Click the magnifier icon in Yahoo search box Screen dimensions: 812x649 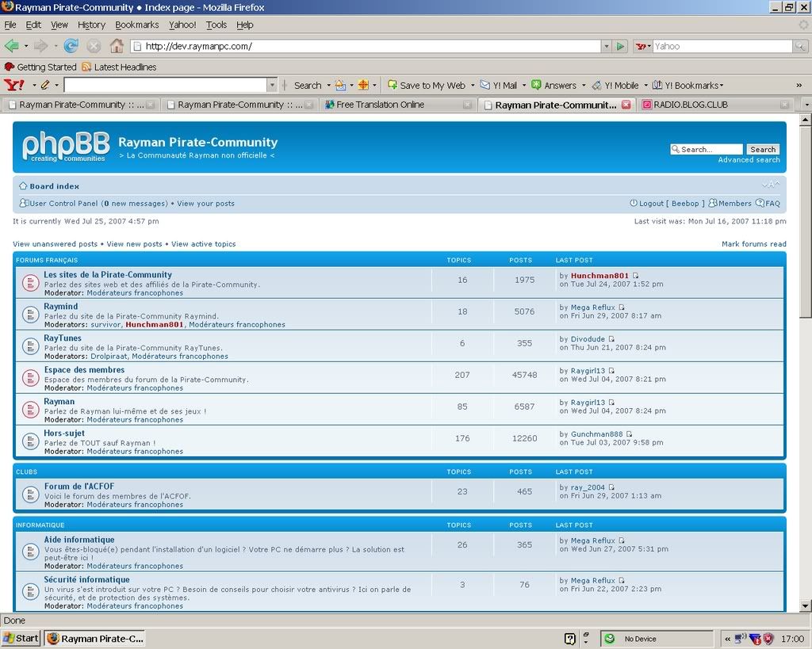(x=800, y=46)
